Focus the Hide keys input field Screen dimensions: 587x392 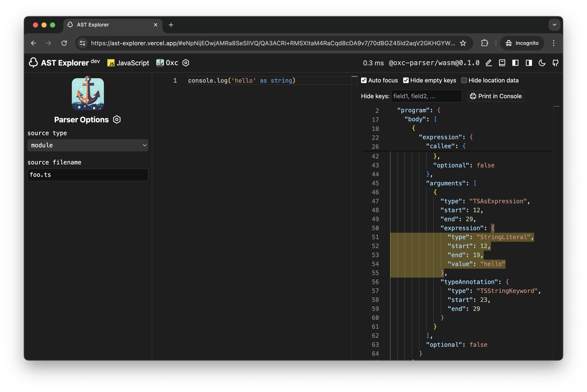click(x=426, y=96)
